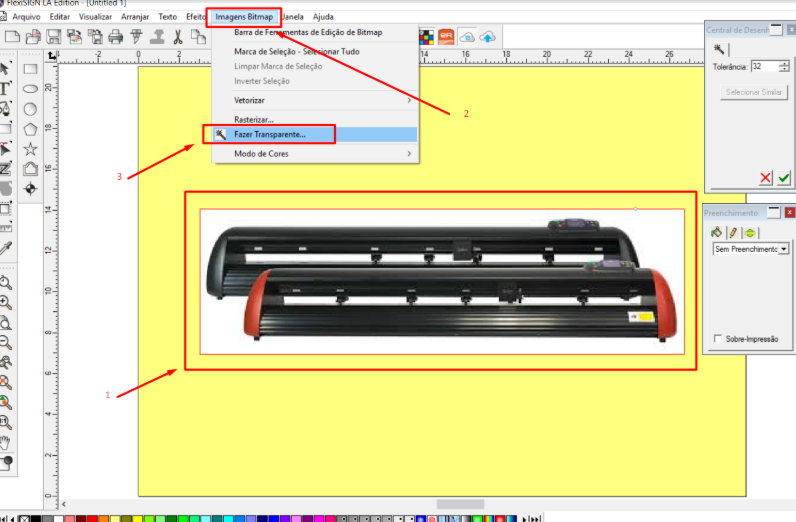
Task: Open the Imagens Bitmap menu
Action: coord(244,17)
